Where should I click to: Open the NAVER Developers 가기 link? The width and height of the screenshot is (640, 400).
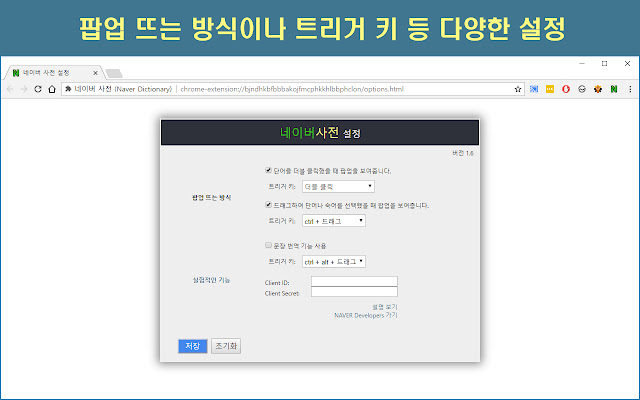tap(366, 316)
